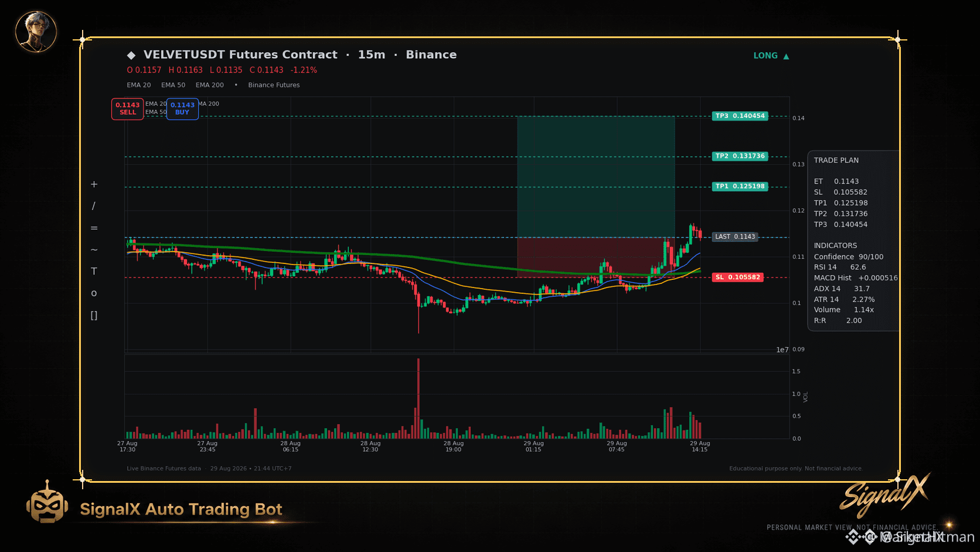Click the high price H 0.1163
This screenshot has width=980, height=552.
coord(186,70)
